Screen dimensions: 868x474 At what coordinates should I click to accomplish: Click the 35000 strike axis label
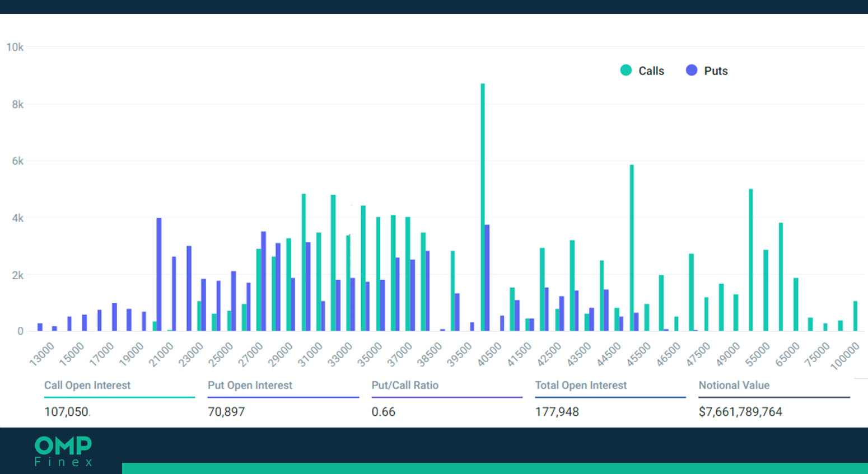tap(370, 354)
